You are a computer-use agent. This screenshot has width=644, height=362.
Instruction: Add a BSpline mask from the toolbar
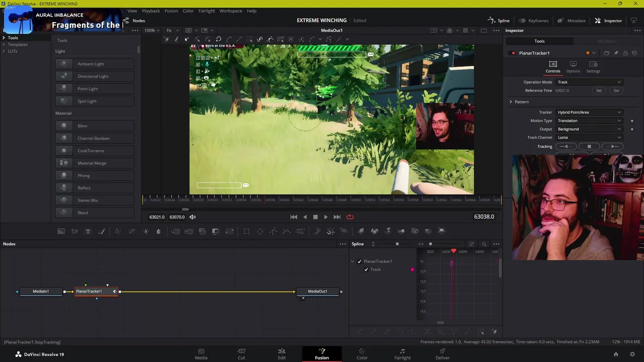(287, 231)
